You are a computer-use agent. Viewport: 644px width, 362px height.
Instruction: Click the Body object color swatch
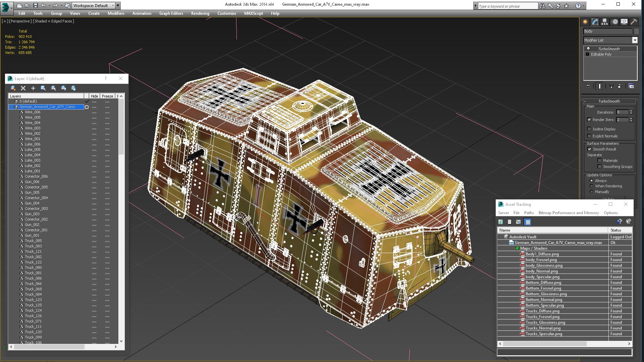click(x=636, y=31)
